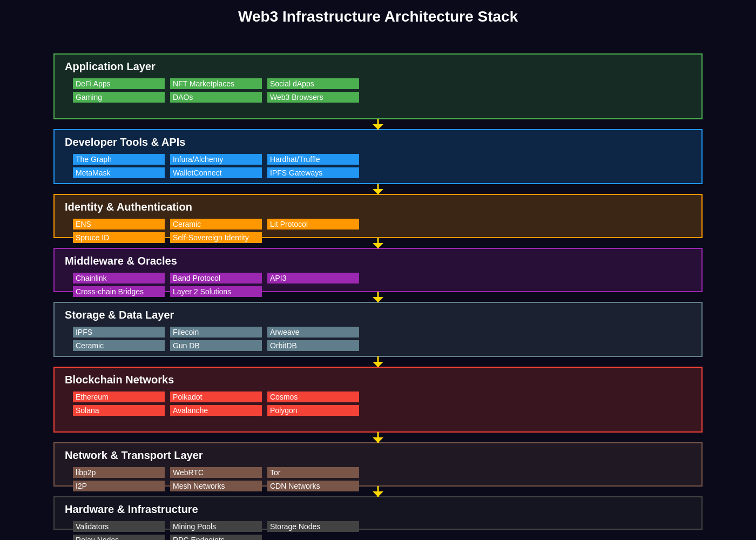Viewport: 756px width, 540px height.
Task: Select the Infura/Alchemy chip
Action: pos(216,159)
